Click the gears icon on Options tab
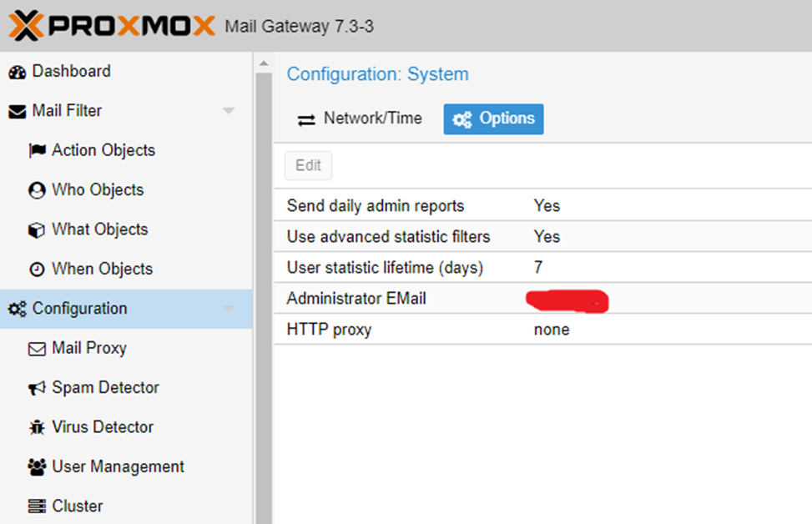This screenshot has height=524, width=812. [x=462, y=119]
